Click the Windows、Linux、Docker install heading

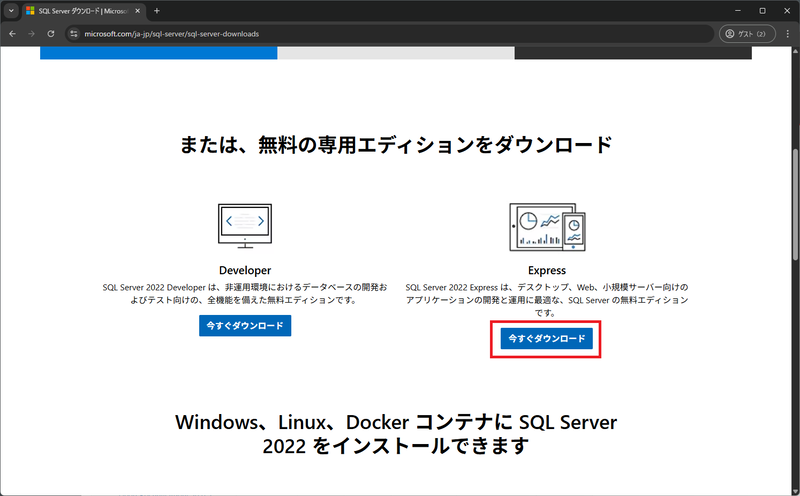[396, 434]
